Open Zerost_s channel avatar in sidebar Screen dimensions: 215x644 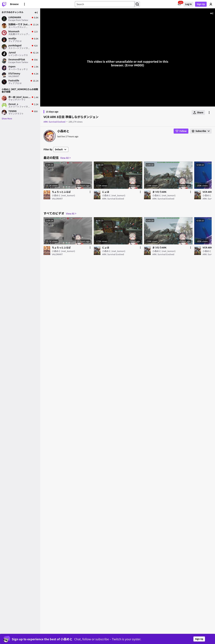4,105
